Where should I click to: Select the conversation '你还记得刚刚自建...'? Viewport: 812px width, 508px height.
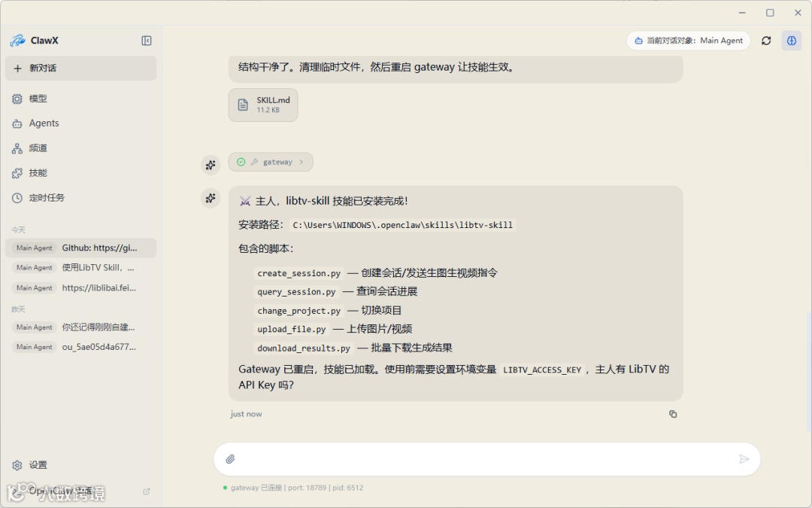click(x=80, y=327)
